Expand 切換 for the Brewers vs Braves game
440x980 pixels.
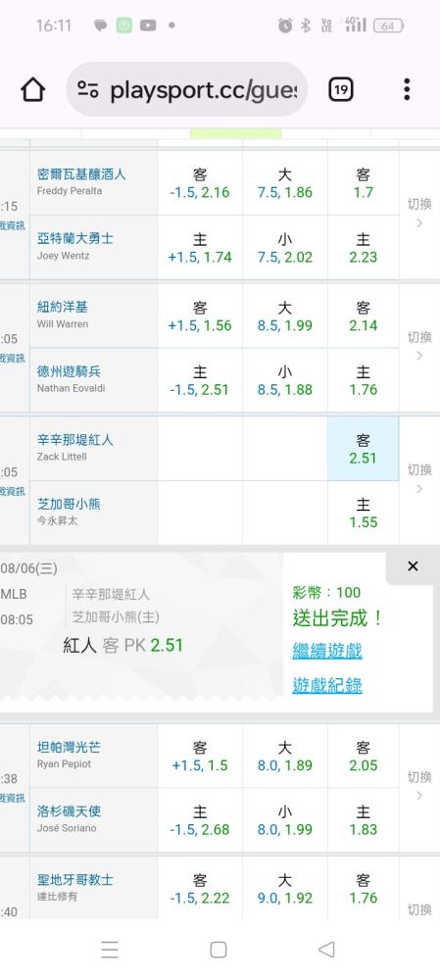click(419, 213)
